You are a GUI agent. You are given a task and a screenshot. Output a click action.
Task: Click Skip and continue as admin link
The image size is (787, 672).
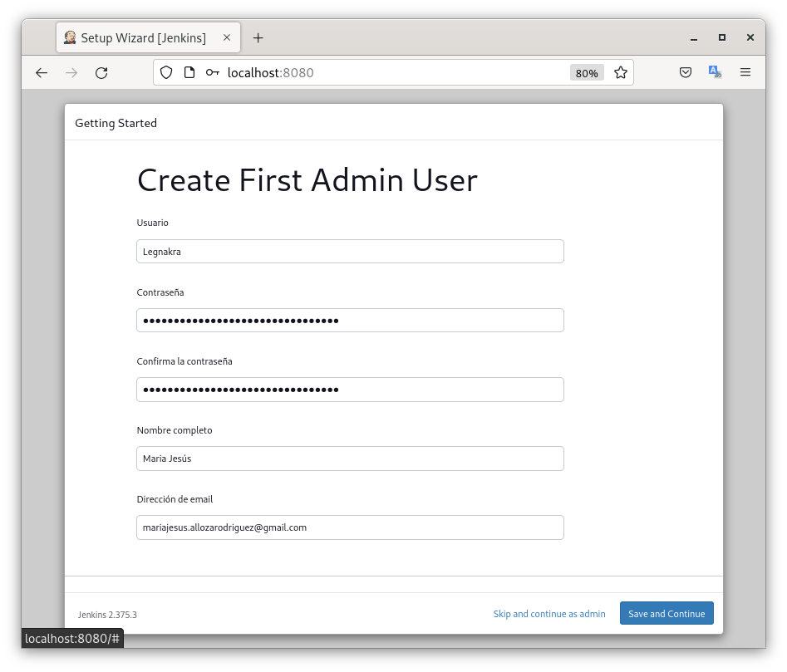pos(549,614)
